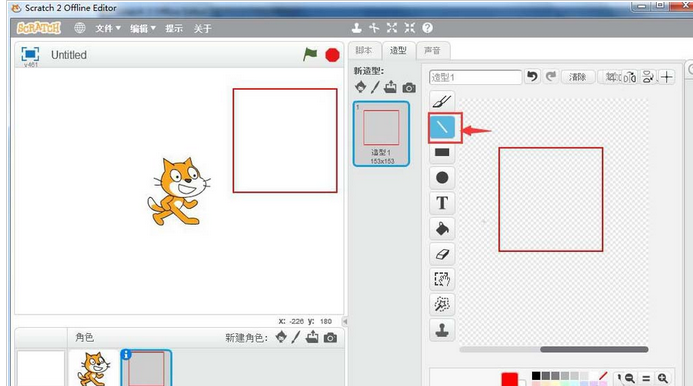
Task: Click the green flag to run
Action: 310,55
